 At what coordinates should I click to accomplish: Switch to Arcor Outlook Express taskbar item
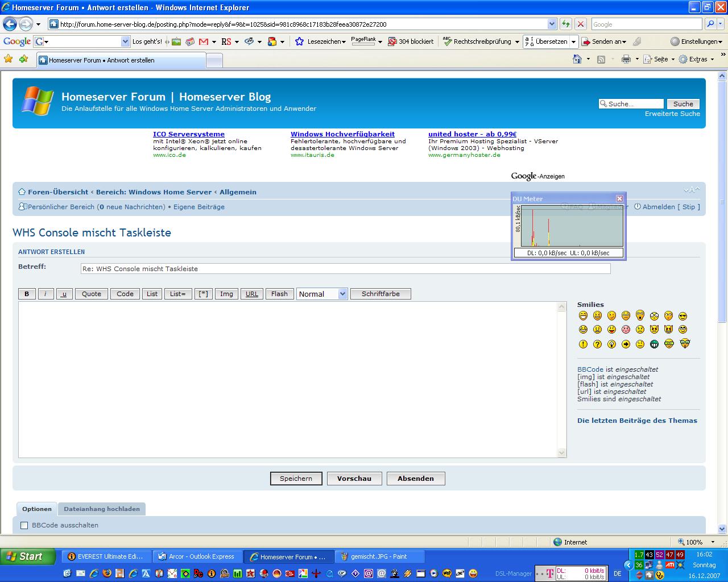(x=197, y=556)
